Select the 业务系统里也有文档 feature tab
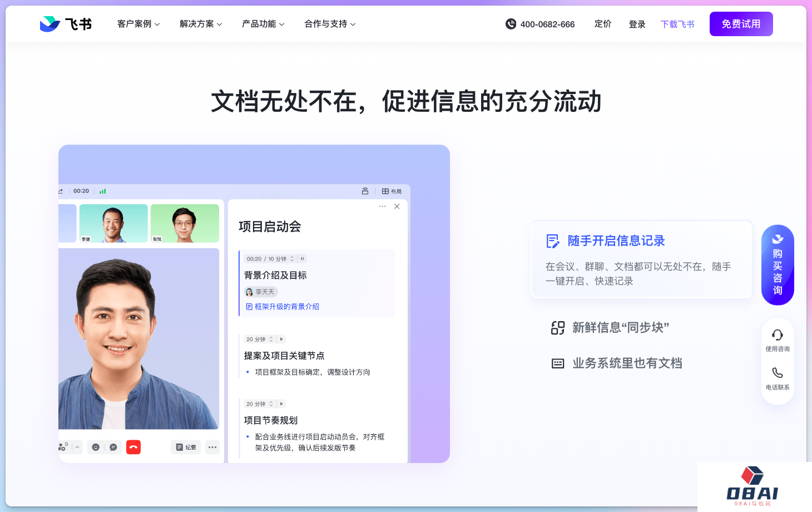812x512 pixels. (627, 363)
